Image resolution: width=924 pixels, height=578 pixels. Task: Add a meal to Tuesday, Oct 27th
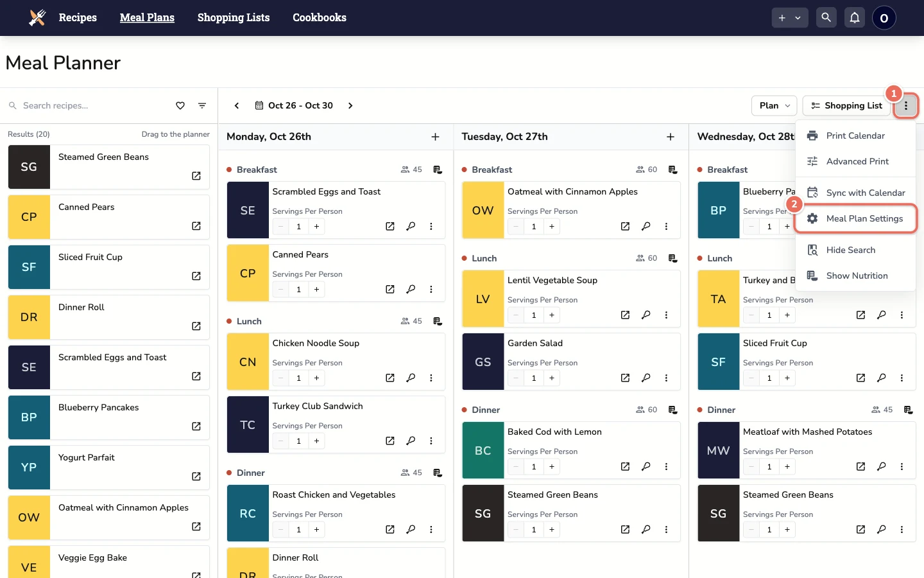click(x=671, y=137)
